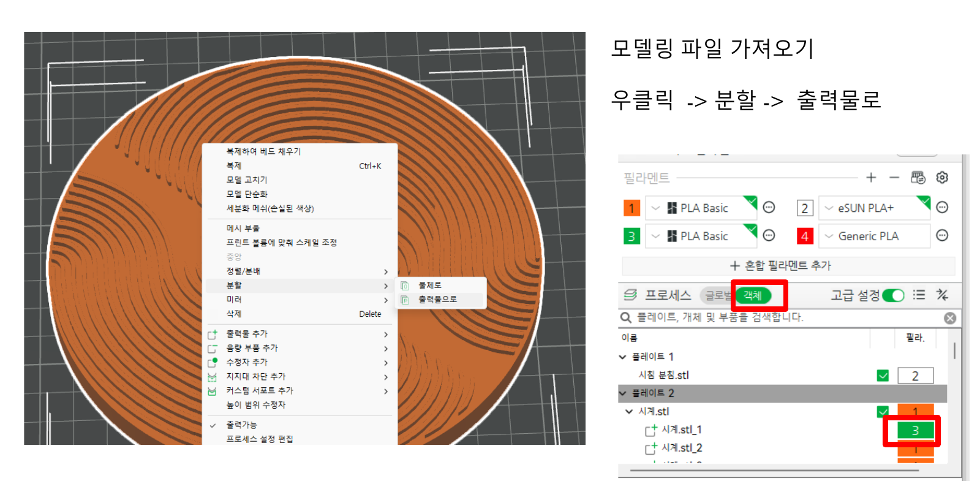Choose 모델 고치기 menu entry

300,180
